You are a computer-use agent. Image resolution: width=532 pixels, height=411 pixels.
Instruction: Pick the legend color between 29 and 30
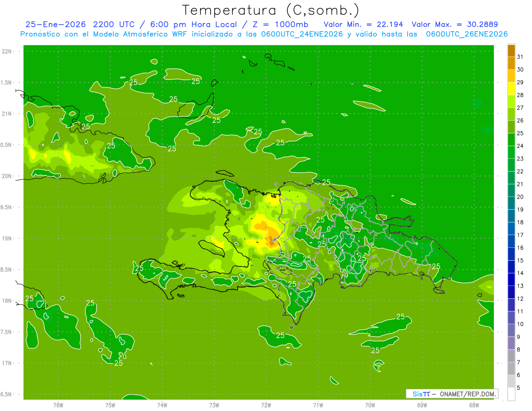pyautogui.click(x=511, y=76)
